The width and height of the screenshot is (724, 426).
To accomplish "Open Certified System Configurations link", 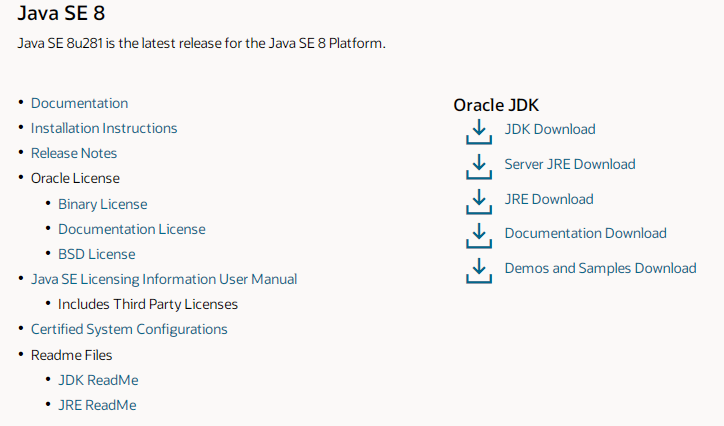I will pyautogui.click(x=129, y=330).
